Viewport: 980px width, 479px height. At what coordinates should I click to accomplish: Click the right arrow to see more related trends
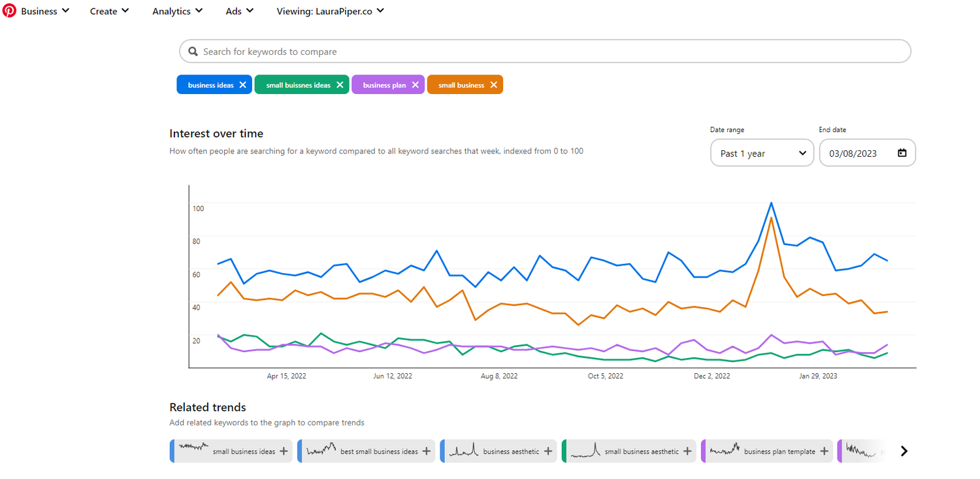coord(904,451)
